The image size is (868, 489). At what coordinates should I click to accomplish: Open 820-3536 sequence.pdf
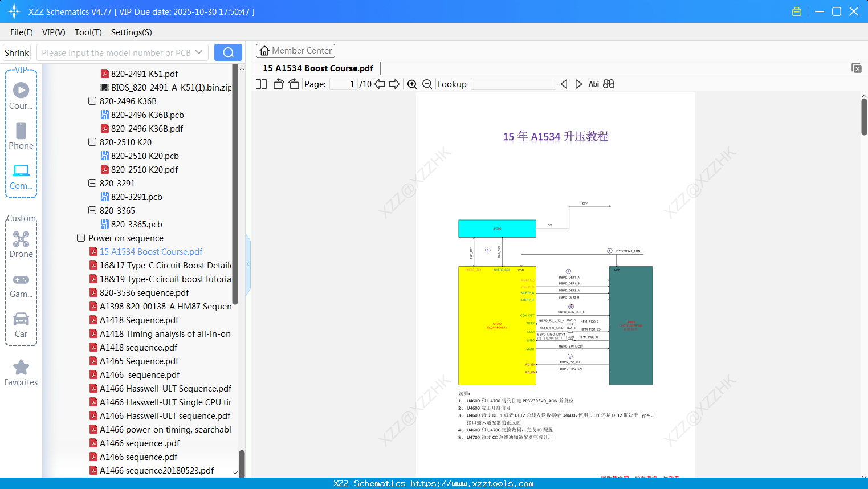(x=144, y=292)
